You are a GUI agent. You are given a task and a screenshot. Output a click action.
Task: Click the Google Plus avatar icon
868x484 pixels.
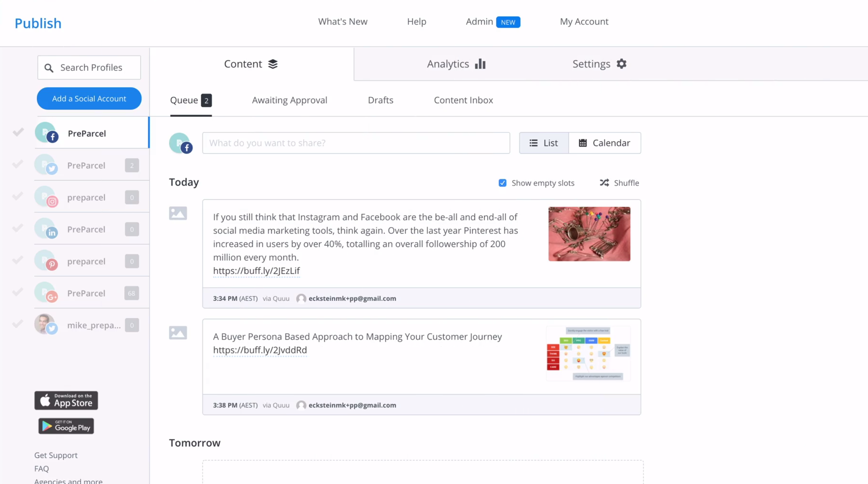point(46,293)
